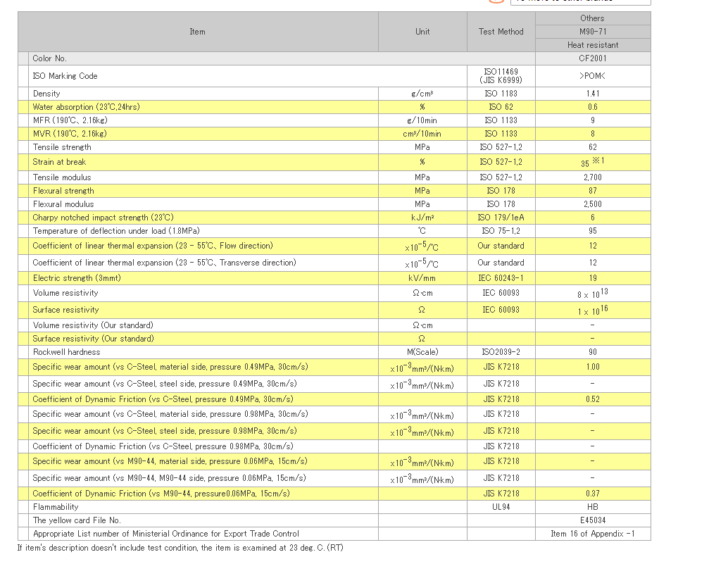Select the color number value 'CF2001'
Viewport: 728px width, 564px height.
pos(593,58)
